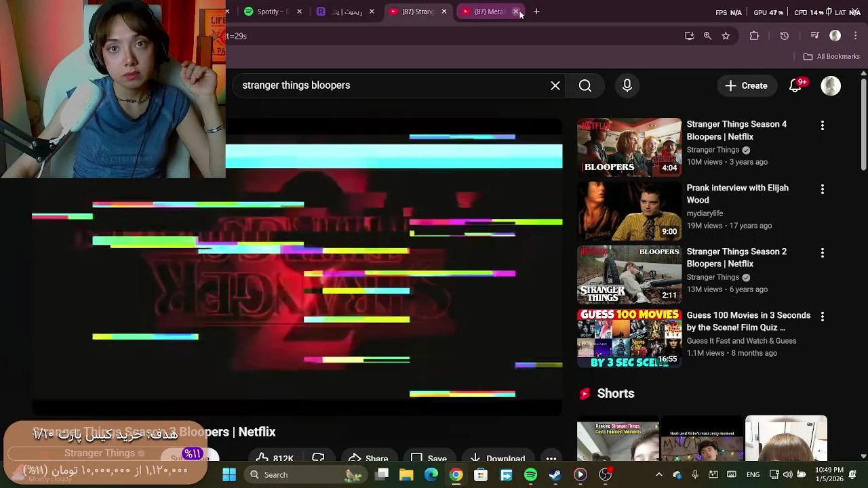
Task: Open a new browser tab
Action: [x=536, y=12]
